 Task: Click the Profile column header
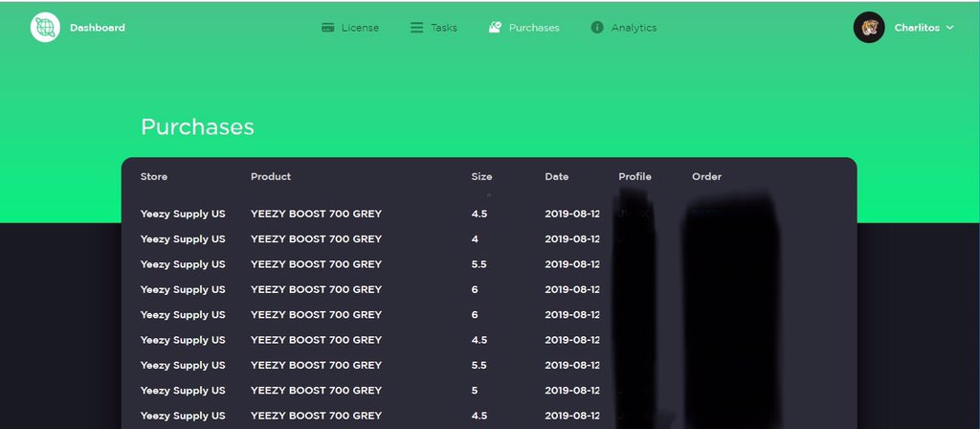[x=635, y=176]
